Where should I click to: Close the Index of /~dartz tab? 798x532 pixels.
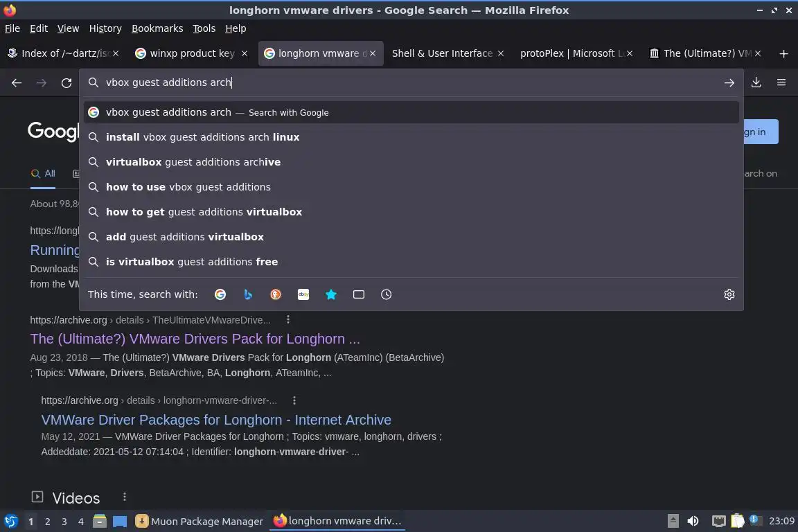(116, 53)
